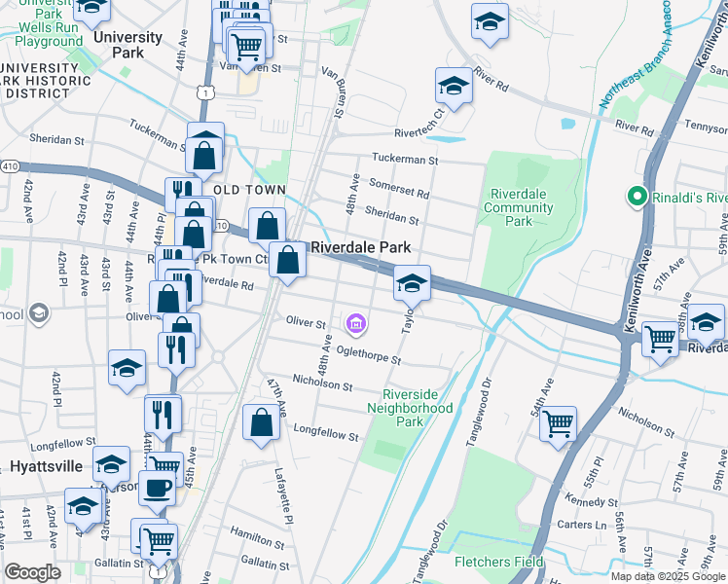This screenshot has height=584, width=728.
Task: Select the shopping cart marker near 54th Ave
Action: pos(558,426)
